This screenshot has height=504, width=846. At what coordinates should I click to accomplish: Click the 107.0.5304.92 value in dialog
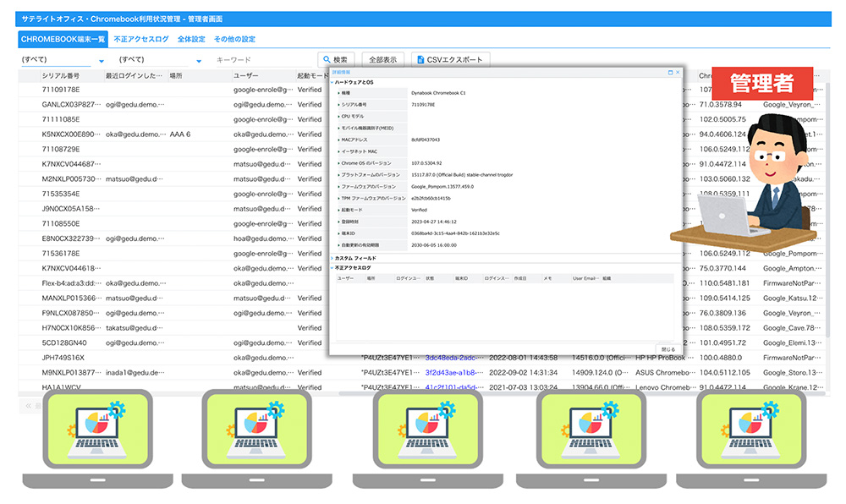426,163
